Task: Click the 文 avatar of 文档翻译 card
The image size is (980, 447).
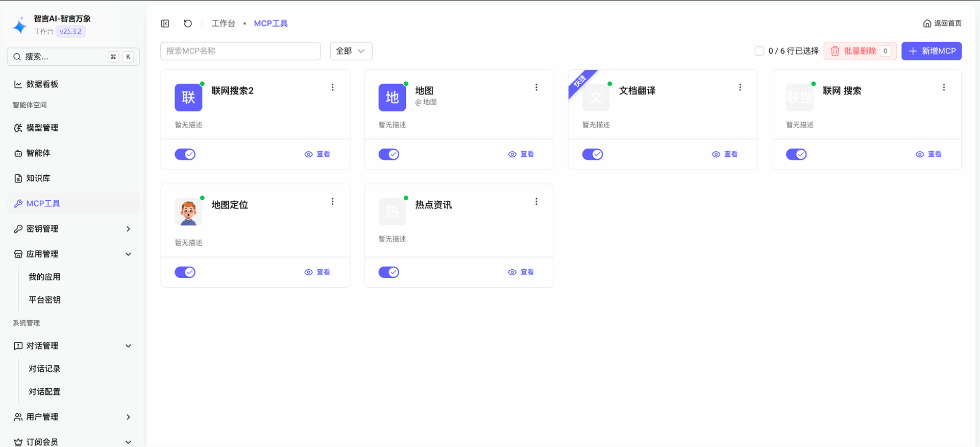Action: pyautogui.click(x=596, y=97)
